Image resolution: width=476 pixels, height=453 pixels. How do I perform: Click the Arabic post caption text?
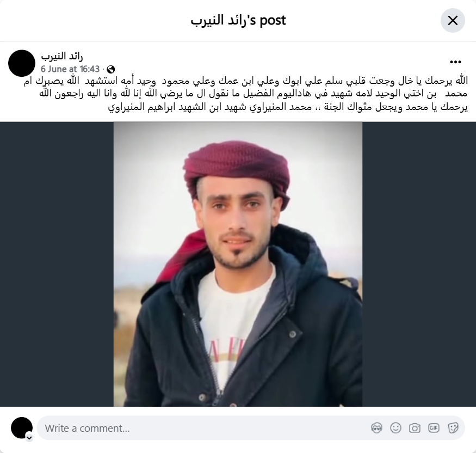tap(245, 94)
